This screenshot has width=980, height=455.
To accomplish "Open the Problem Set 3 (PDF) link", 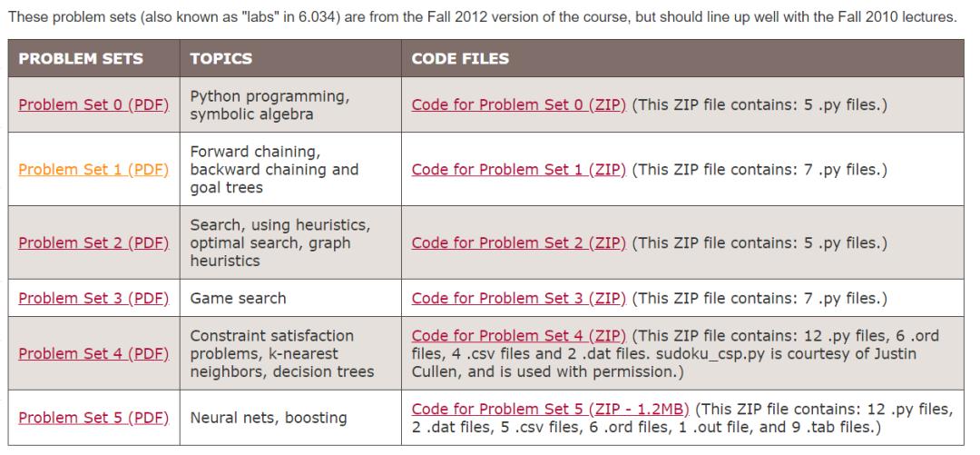I will tap(93, 298).
